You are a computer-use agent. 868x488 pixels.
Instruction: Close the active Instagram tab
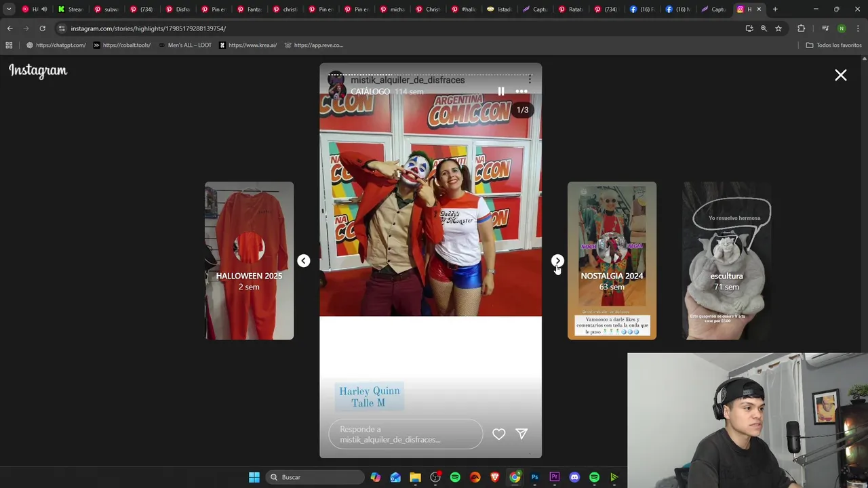(759, 9)
